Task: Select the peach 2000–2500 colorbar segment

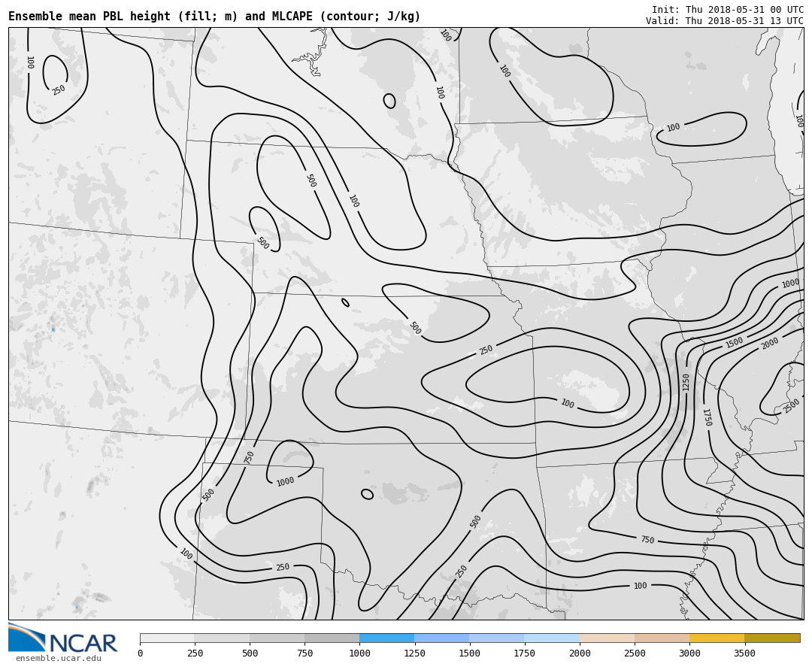Action: pyautogui.click(x=607, y=638)
